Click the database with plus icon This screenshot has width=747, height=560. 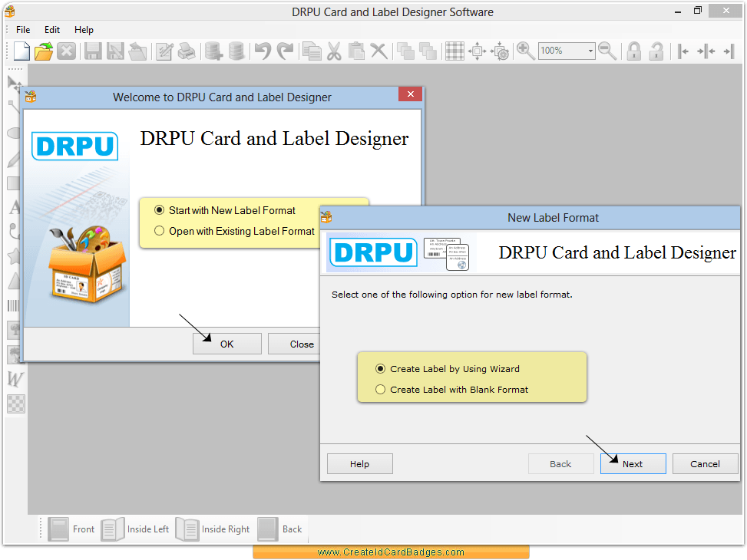coord(213,51)
